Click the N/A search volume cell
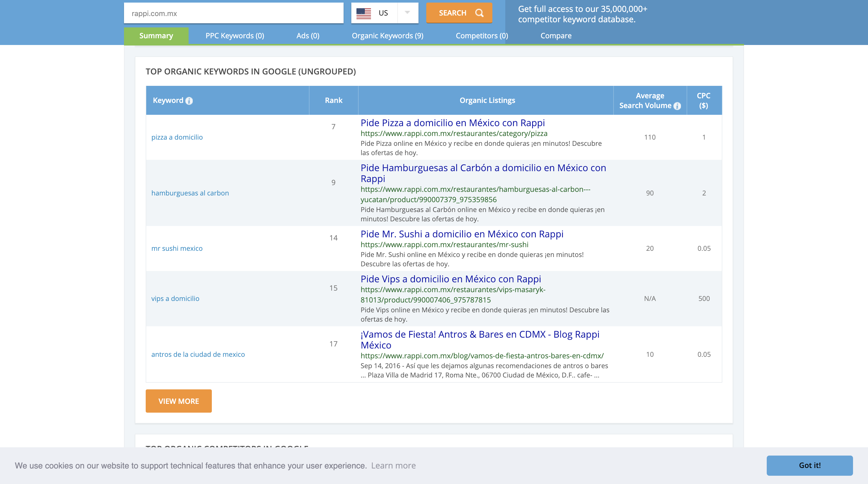The height and width of the screenshot is (484, 868). coord(650,299)
